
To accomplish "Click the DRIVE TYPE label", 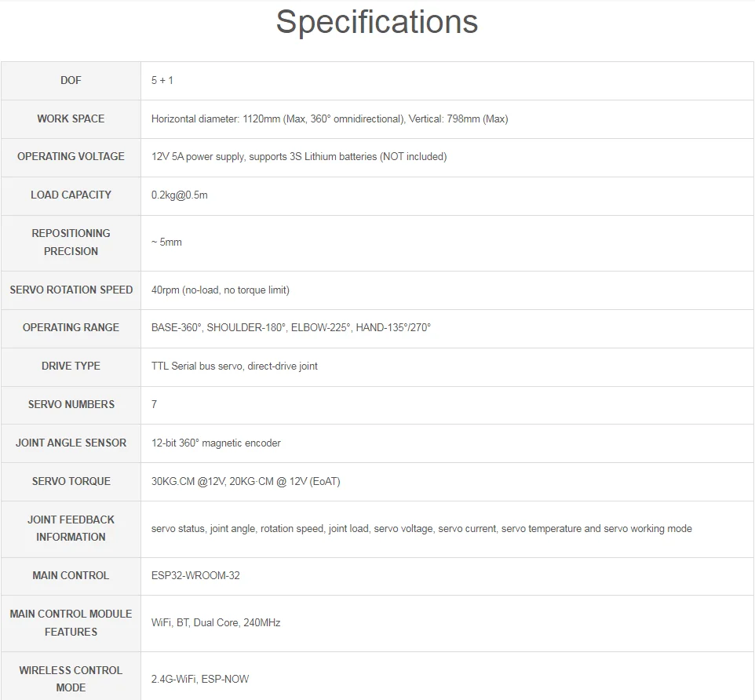I will click(71, 366).
